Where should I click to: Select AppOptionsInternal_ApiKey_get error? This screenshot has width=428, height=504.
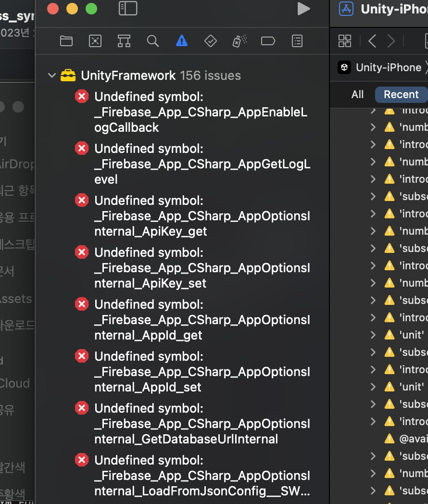(202, 215)
